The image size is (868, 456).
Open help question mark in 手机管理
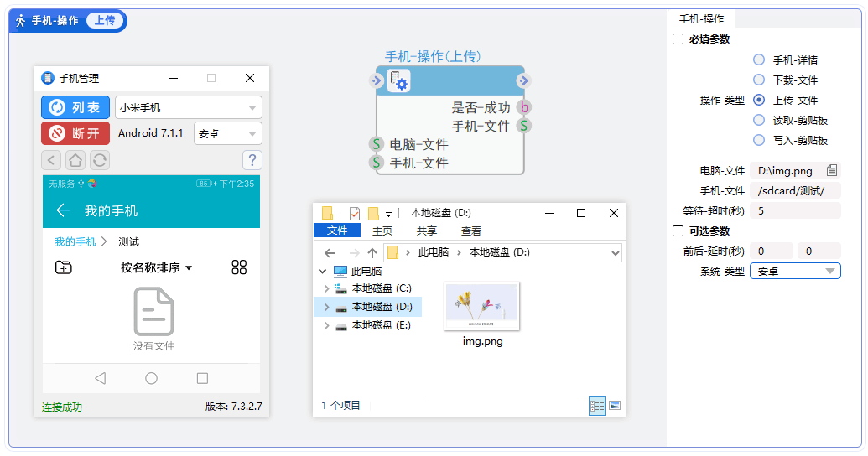(x=252, y=160)
